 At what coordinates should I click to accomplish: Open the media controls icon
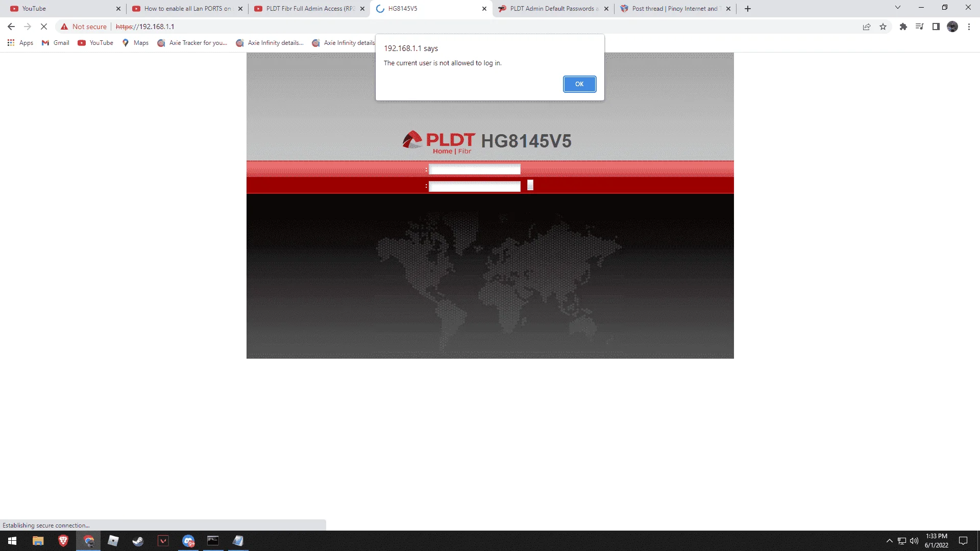coord(920,27)
